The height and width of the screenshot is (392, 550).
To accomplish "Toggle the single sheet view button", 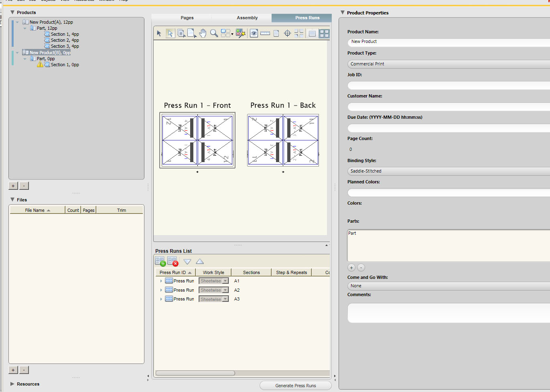I will (x=312, y=33).
